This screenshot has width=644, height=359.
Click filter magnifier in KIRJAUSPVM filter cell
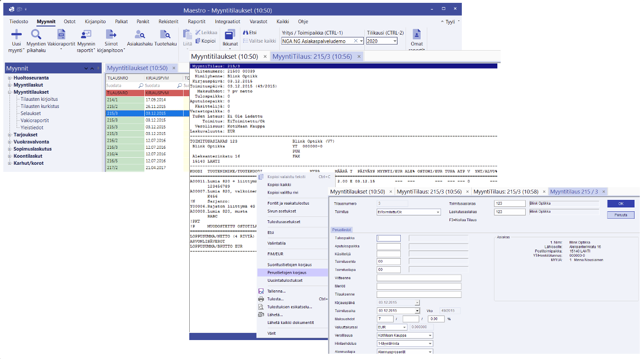[180, 86]
